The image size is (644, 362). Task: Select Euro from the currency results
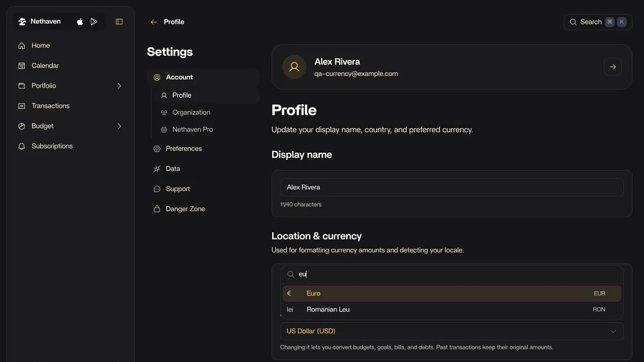point(452,293)
